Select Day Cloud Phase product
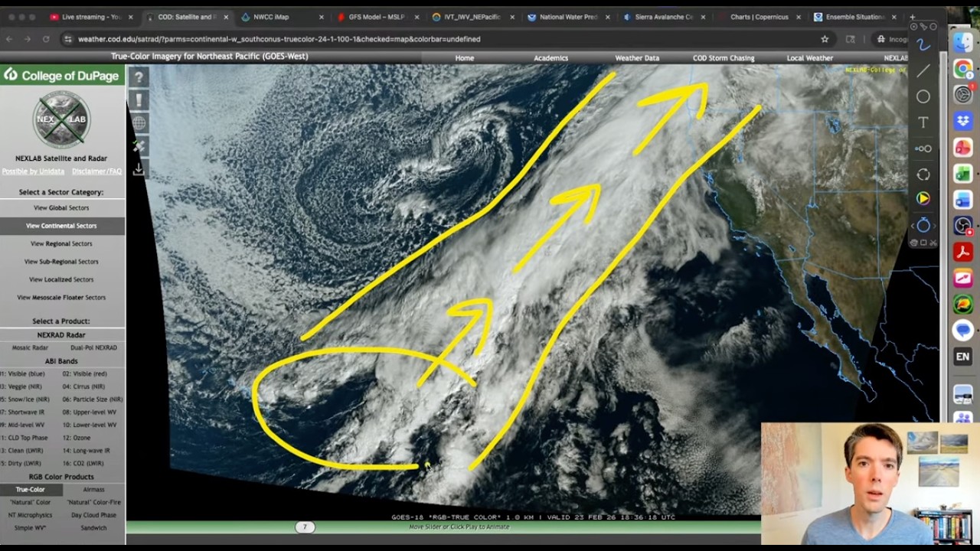Image resolution: width=980 pixels, height=551 pixels. [93, 515]
